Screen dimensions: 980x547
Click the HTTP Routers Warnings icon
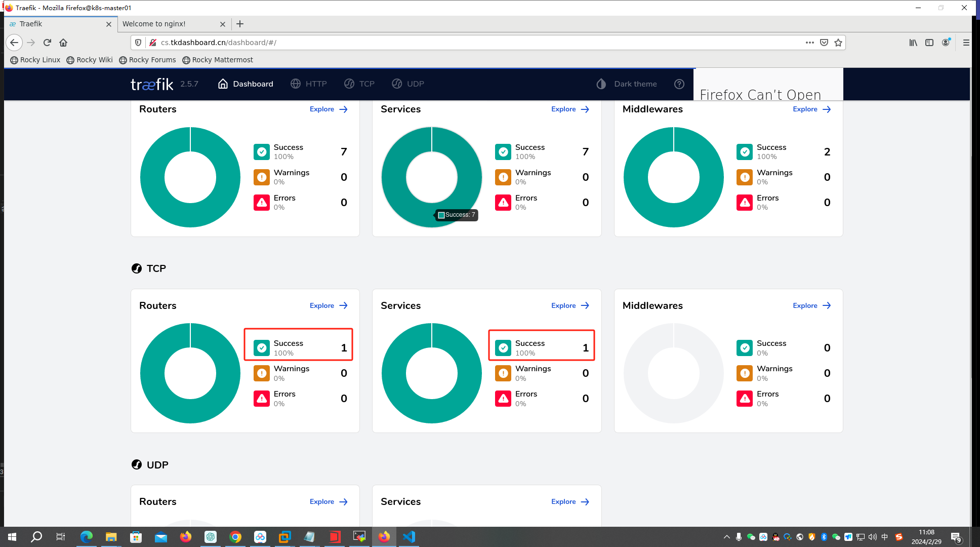(262, 177)
